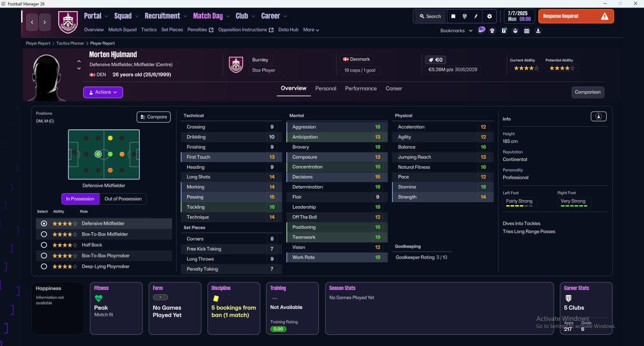Screen dimensions: 644x346
Task: Click the Compare button above pitch
Action: 154,117
